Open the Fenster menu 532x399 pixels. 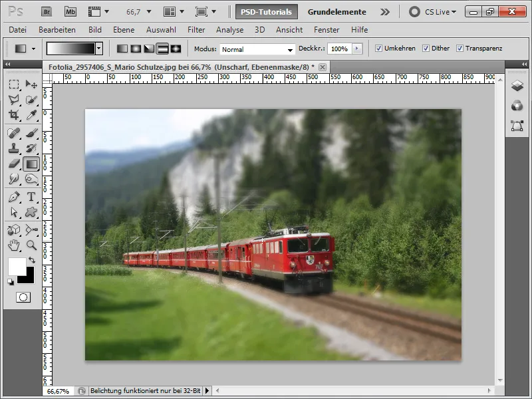[327, 30]
